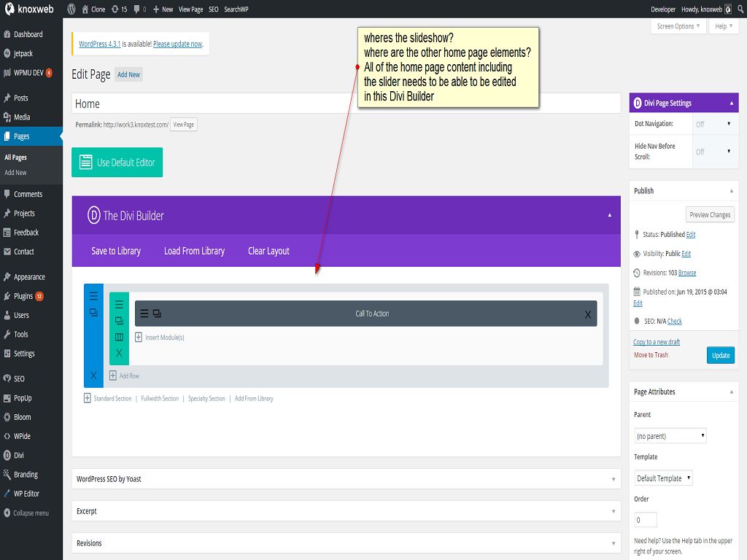Clone the blue section using its duplicate icon
This screenshot has width=747, height=560.
click(93, 312)
